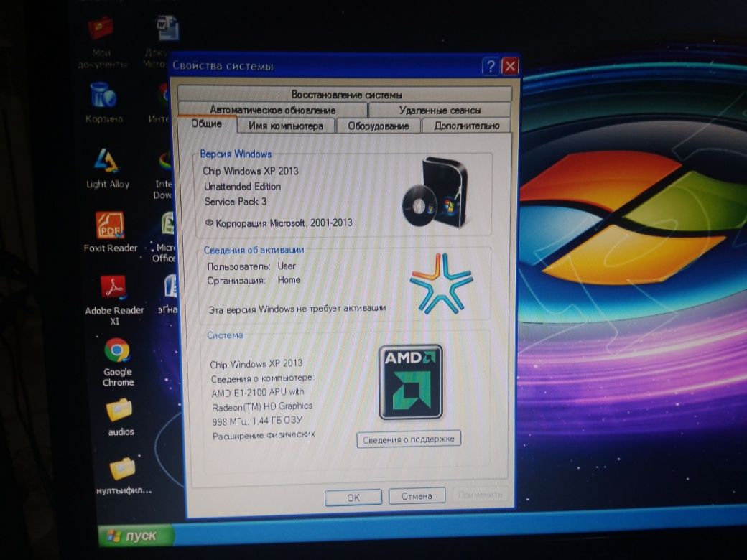Click the question mark help button in title bar
747x560 pixels.
click(x=491, y=66)
